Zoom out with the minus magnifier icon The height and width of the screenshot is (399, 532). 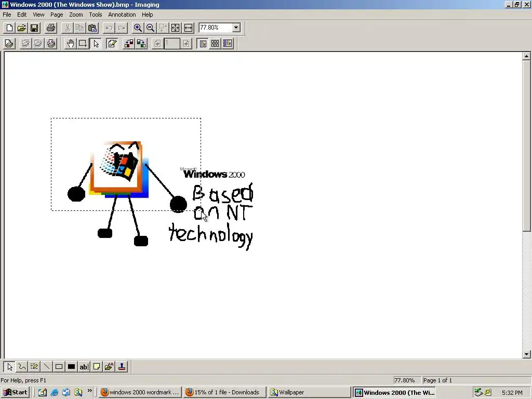click(x=150, y=28)
